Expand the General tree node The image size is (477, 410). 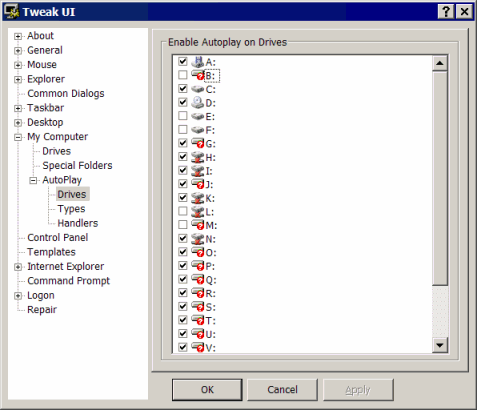(x=18, y=51)
